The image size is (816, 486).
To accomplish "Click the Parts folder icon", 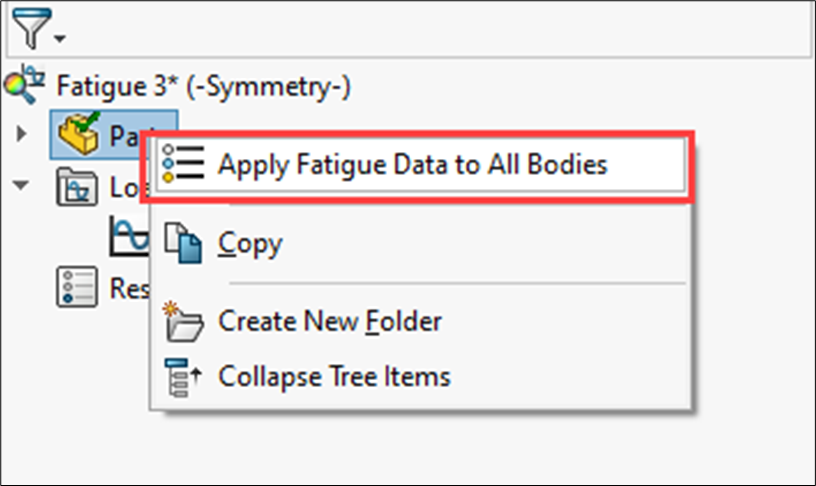I will (78, 135).
